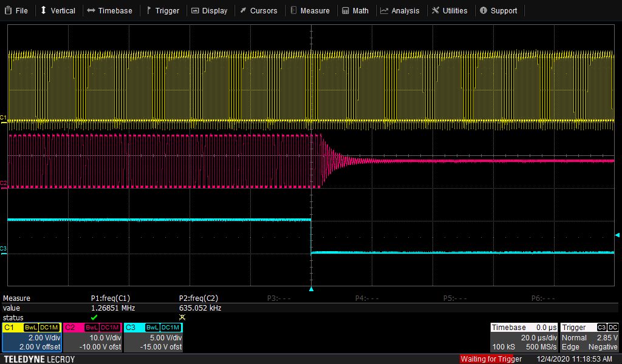The image size is (622, 364).
Task: Open the Measure menu
Action: [311, 10]
